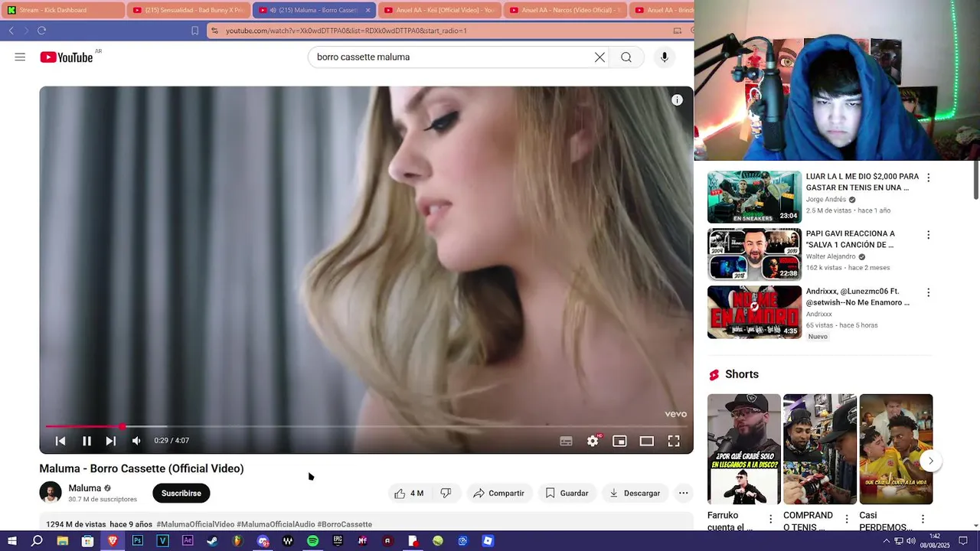Viewport: 980px width, 551px height.
Task: Open Spotify from taskbar
Action: tap(312, 541)
